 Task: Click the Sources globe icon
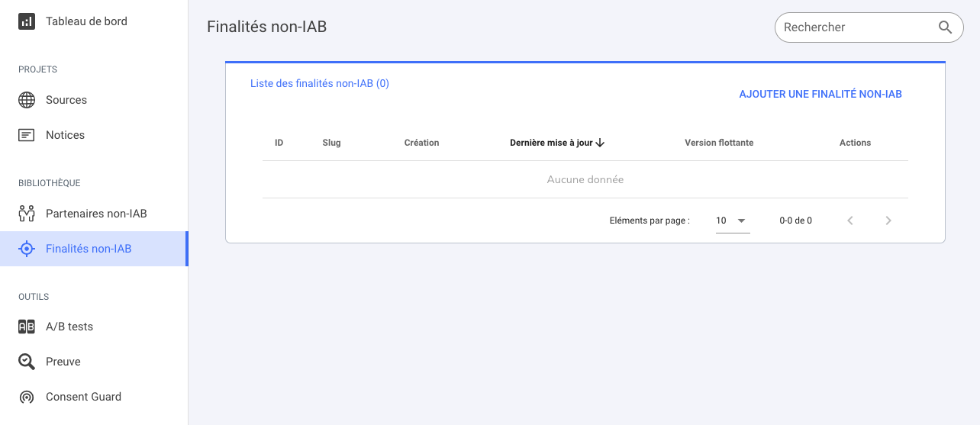(x=27, y=100)
